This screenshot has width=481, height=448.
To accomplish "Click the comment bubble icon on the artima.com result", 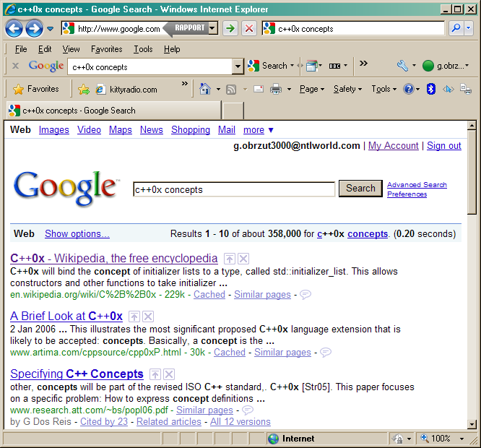I will click(326, 352).
